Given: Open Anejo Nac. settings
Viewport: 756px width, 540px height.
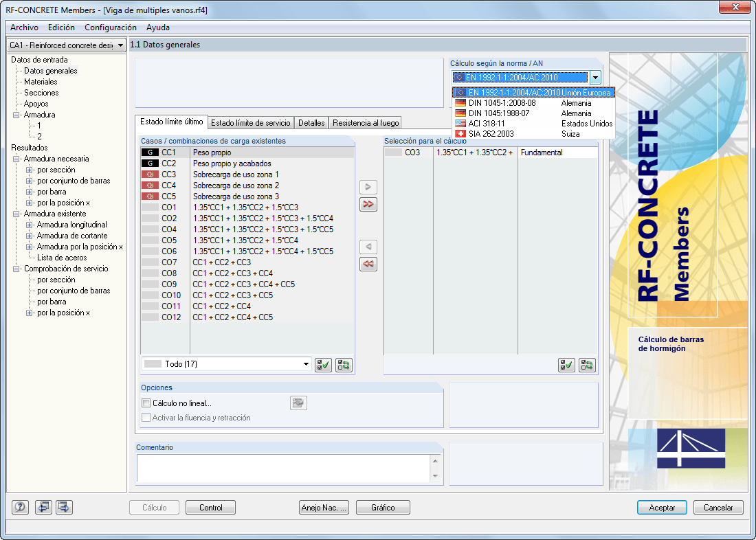Looking at the screenshot, I should click(x=324, y=507).
